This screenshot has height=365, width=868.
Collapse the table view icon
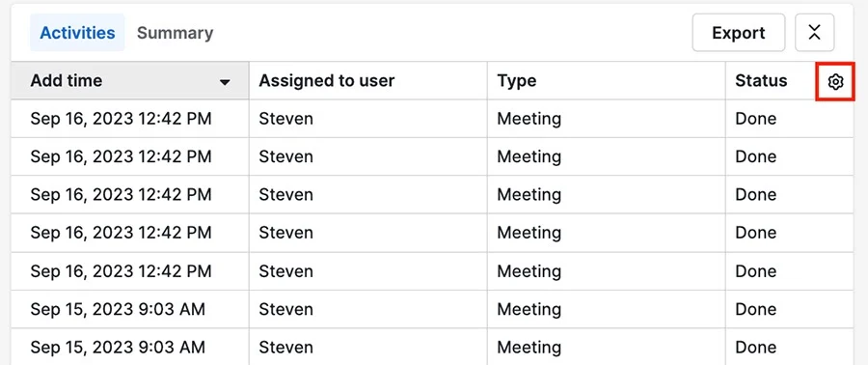click(x=814, y=33)
